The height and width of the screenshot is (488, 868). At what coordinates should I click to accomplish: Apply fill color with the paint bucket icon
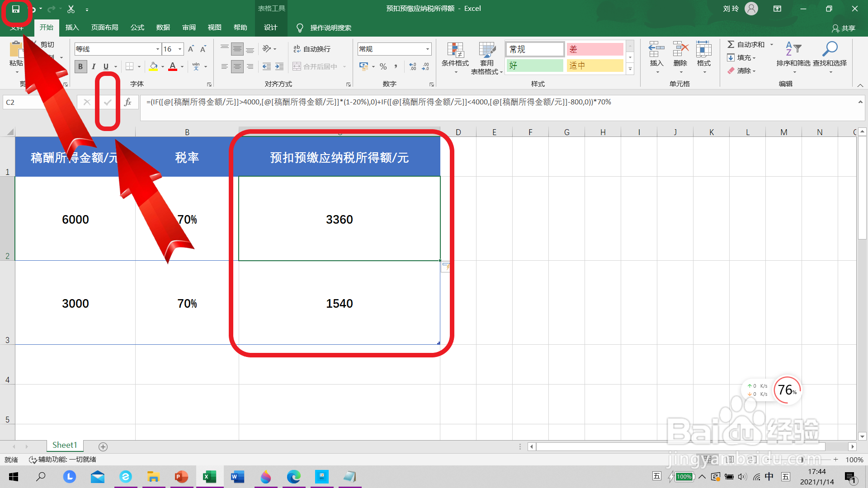(154, 67)
